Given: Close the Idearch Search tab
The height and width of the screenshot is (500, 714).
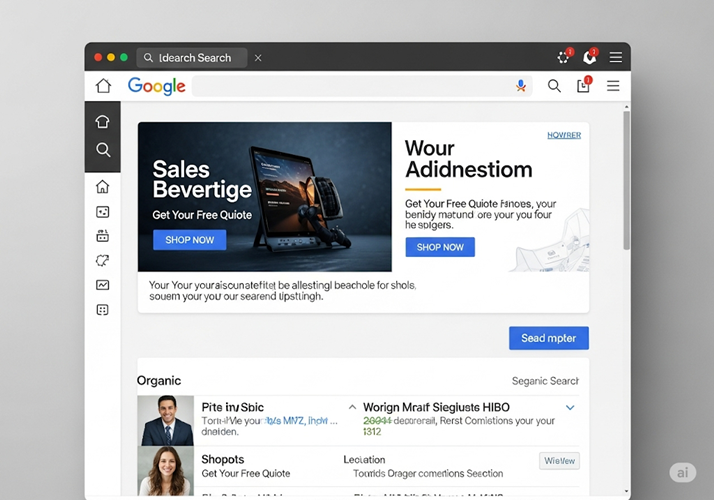Looking at the screenshot, I should (258, 58).
